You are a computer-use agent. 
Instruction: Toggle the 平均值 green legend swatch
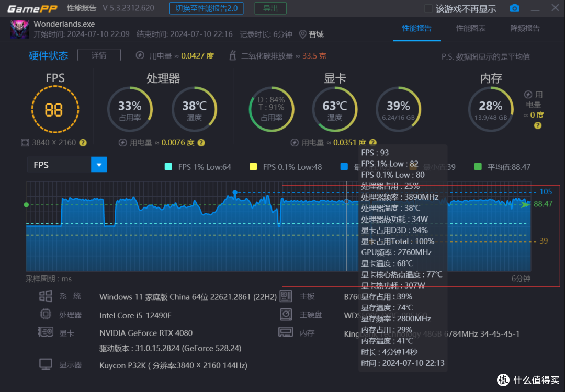coord(478,167)
